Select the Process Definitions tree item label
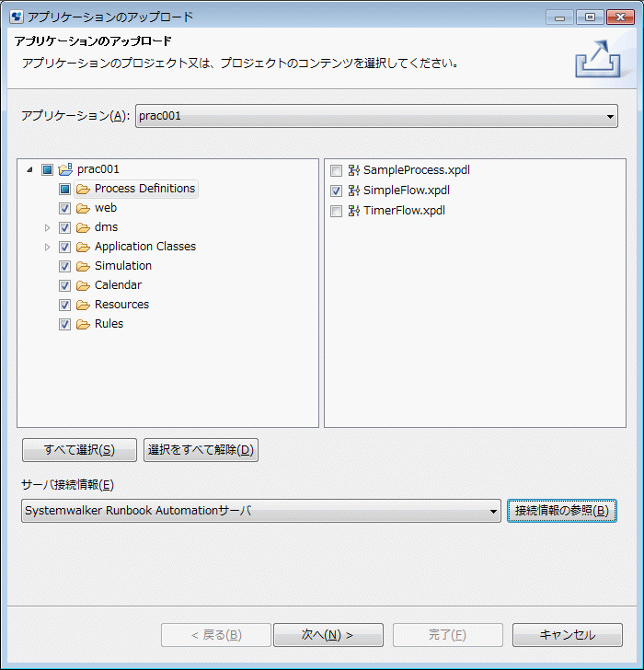 pos(144,189)
